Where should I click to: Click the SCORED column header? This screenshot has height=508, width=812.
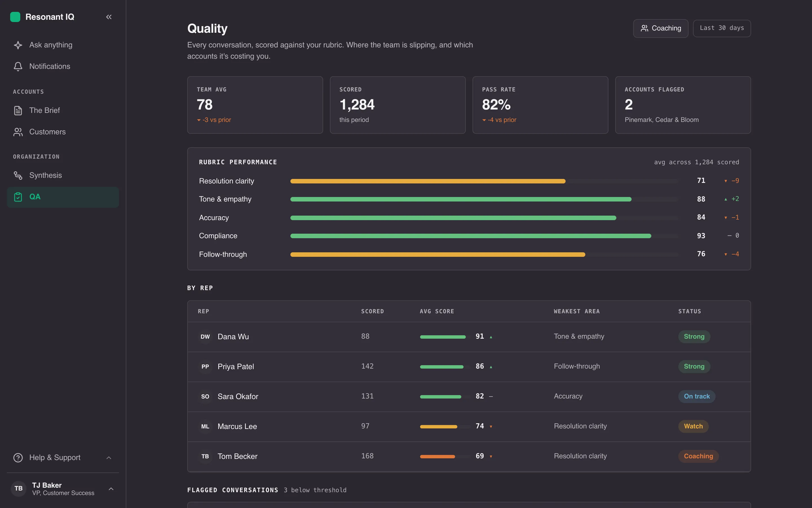(372, 312)
